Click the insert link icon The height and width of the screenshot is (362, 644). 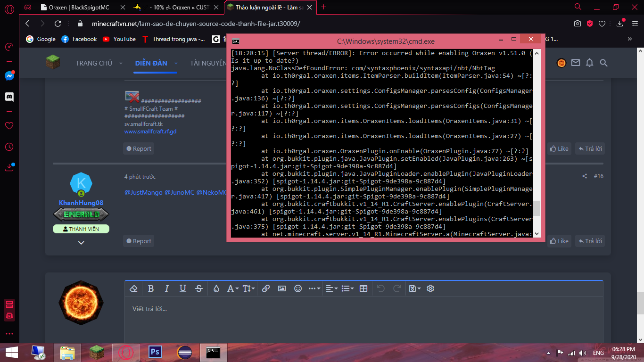pos(266,288)
